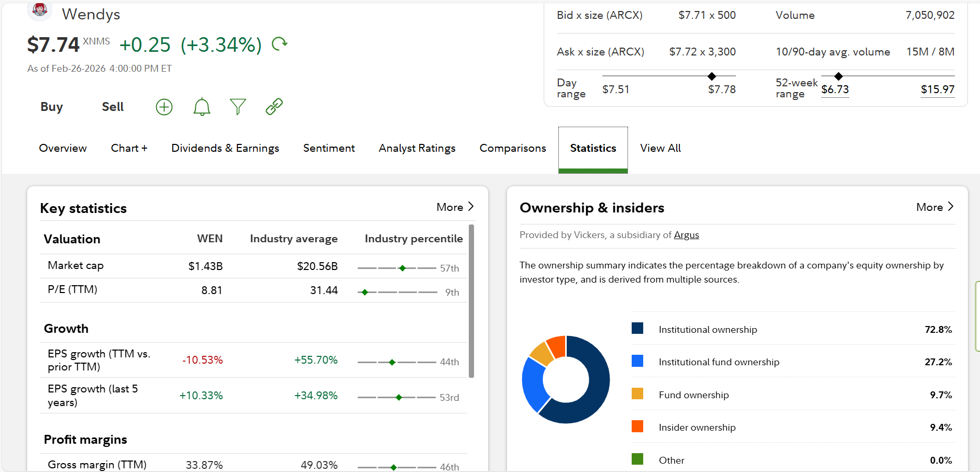Follow the Argus link
This screenshot has height=472, width=980.
point(686,235)
